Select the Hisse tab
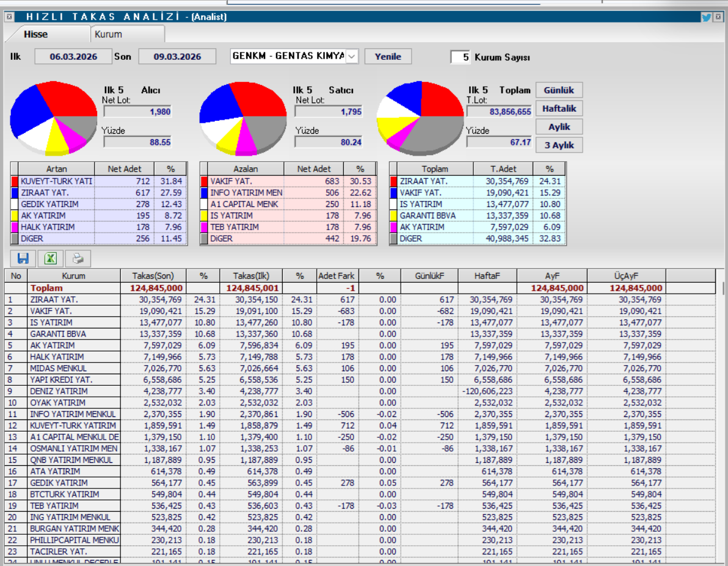Image resolution: width=728 pixels, height=566 pixels. click(35, 34)
